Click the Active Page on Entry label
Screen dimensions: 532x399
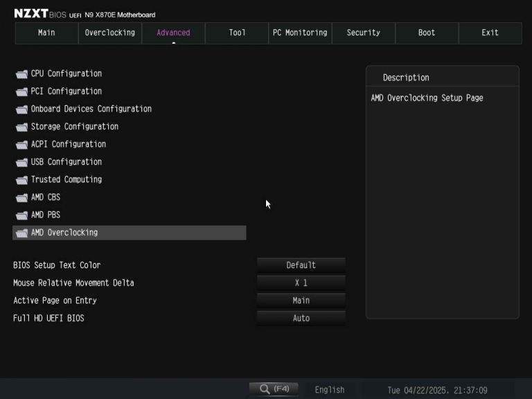click(55, 300)
